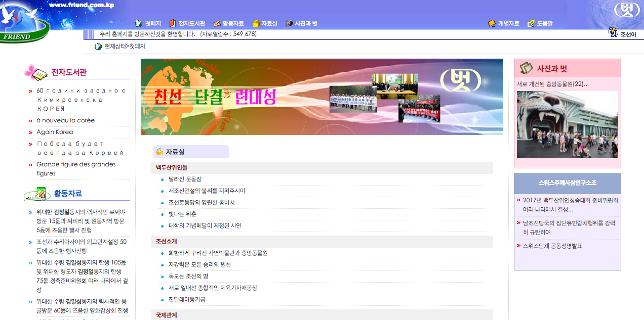Open '대학의 기념메달이 제정된 사연' article
The width and height of the screenshot is (644, 320).
point(205,225)
